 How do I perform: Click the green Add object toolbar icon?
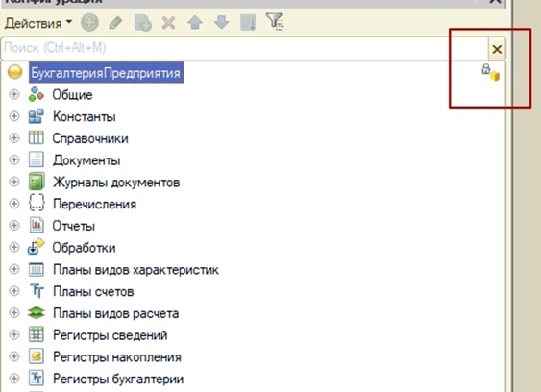coord(89,23)
